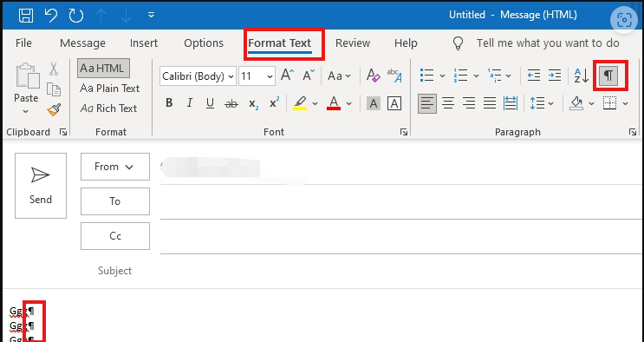Screen dimensions: 644x342
Task: Toggle Show/Hide paragraph marks
Action: click(608, 76)
